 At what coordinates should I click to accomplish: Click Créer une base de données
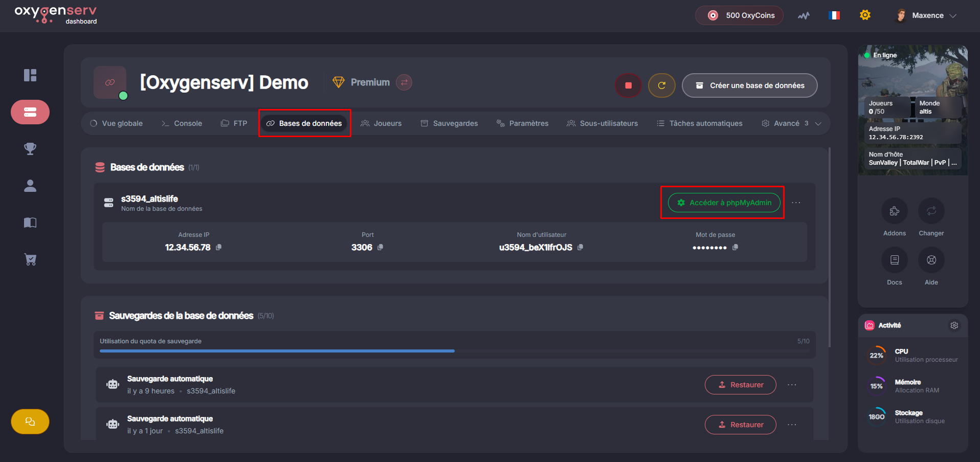tap(749, 85)
